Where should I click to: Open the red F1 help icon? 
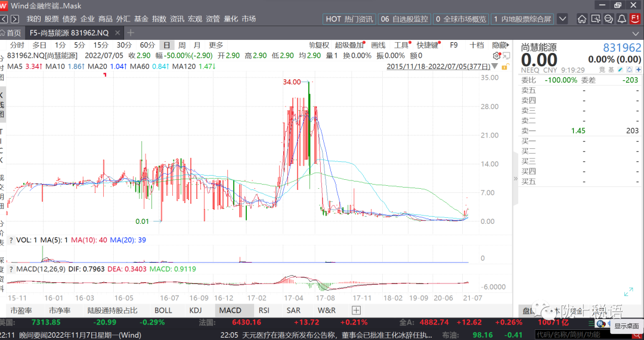coord(635,19)
